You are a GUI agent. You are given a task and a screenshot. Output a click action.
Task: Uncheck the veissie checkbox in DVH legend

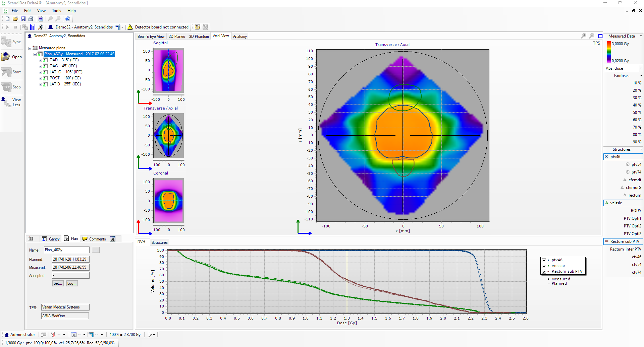coord(544,266)
